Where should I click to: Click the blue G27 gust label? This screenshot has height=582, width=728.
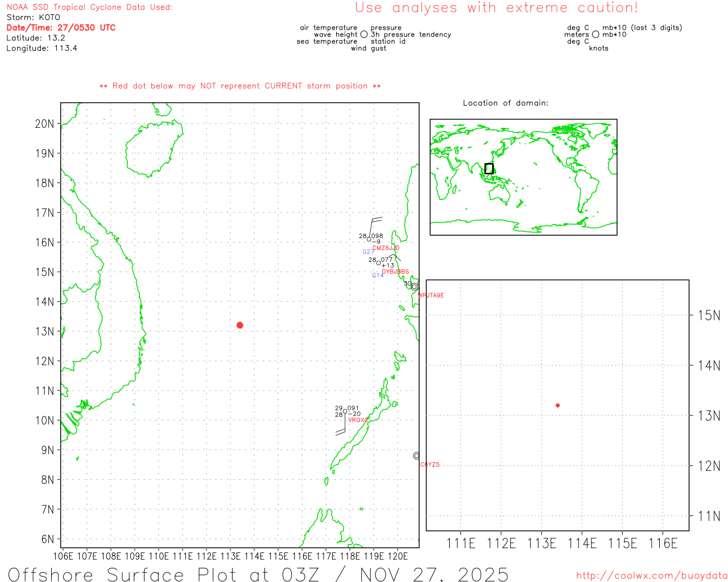[x=368, y=252]
